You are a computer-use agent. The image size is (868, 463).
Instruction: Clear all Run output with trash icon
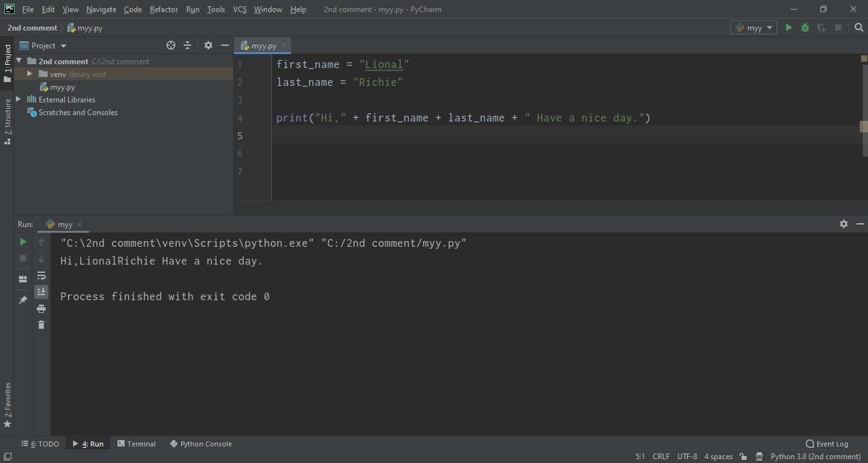coord(41,324)
